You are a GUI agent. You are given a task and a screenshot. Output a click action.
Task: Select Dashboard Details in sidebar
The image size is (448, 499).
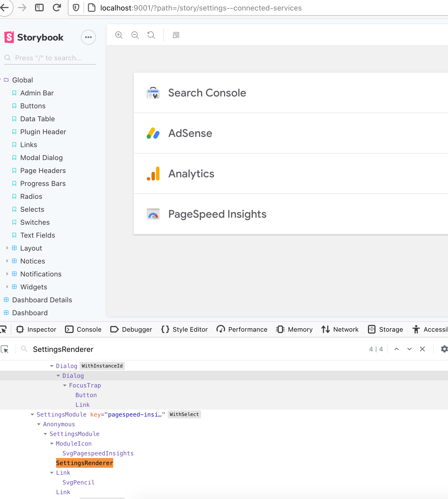coord(42,300)
